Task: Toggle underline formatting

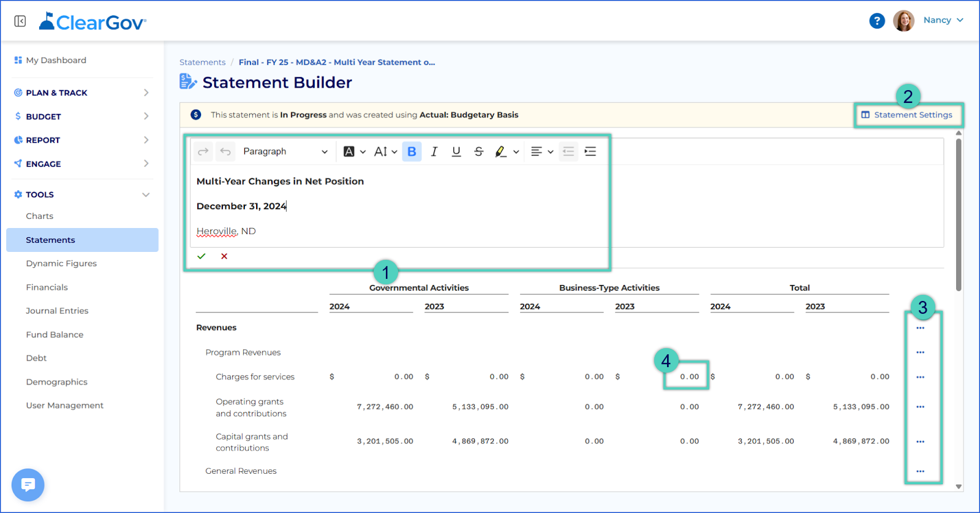Action: [x=456, y=151]
